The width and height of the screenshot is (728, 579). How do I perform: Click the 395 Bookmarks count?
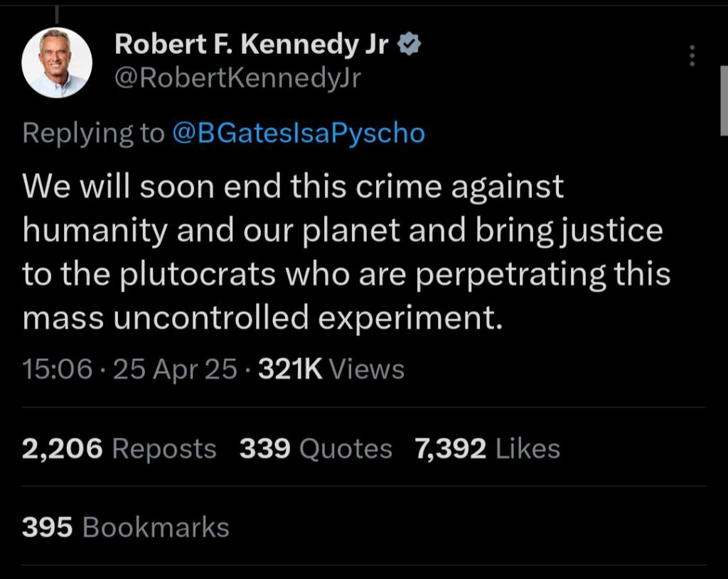click(x=125, y=527)
